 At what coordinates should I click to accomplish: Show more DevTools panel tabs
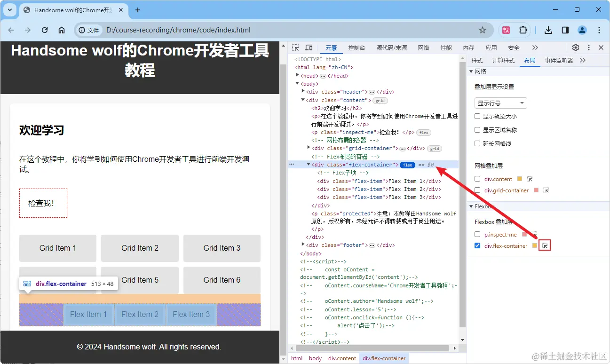[x=535, y=47]
